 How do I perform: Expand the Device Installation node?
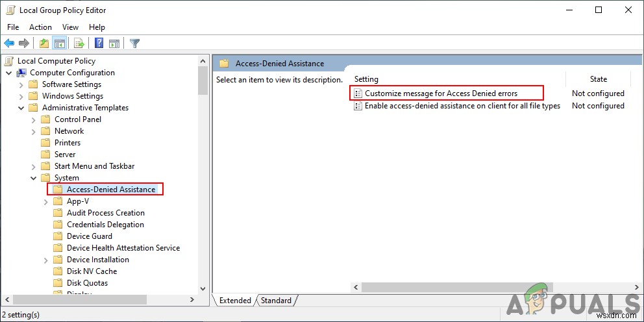pos(46,260)
